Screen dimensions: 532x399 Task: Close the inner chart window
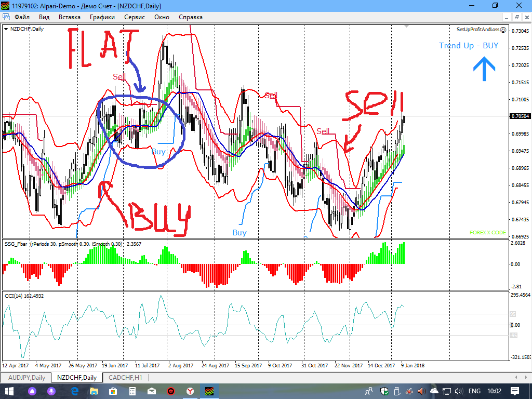coord(527,17)
